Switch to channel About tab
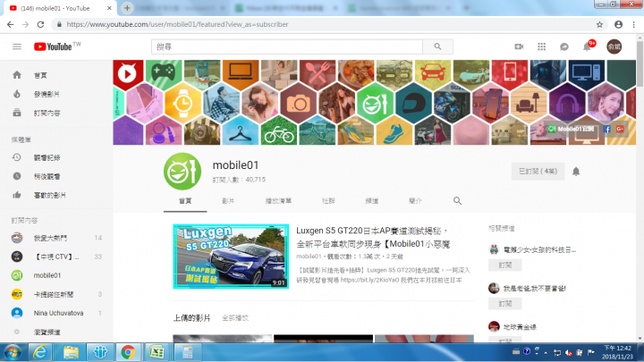644x362 pixels. [415, 201]
